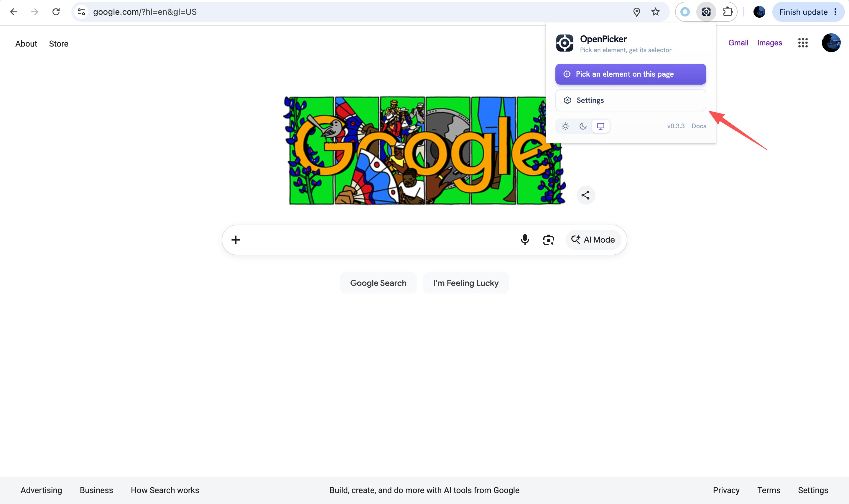Click the google.com address bar URL

coord(145,12)
